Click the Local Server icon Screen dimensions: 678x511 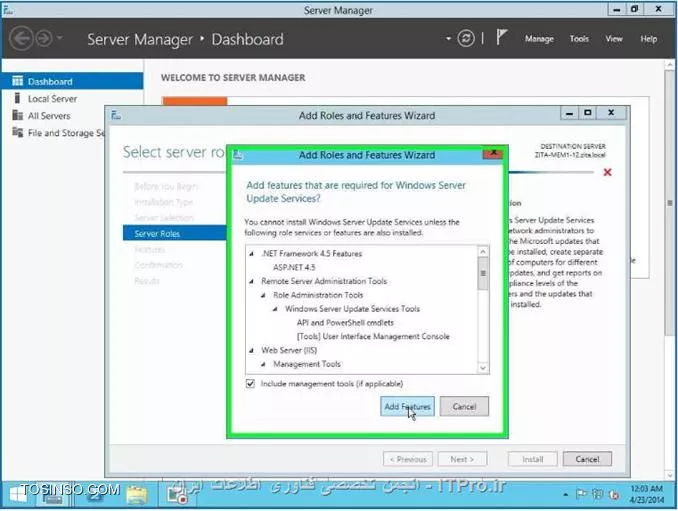coord(17,98)
